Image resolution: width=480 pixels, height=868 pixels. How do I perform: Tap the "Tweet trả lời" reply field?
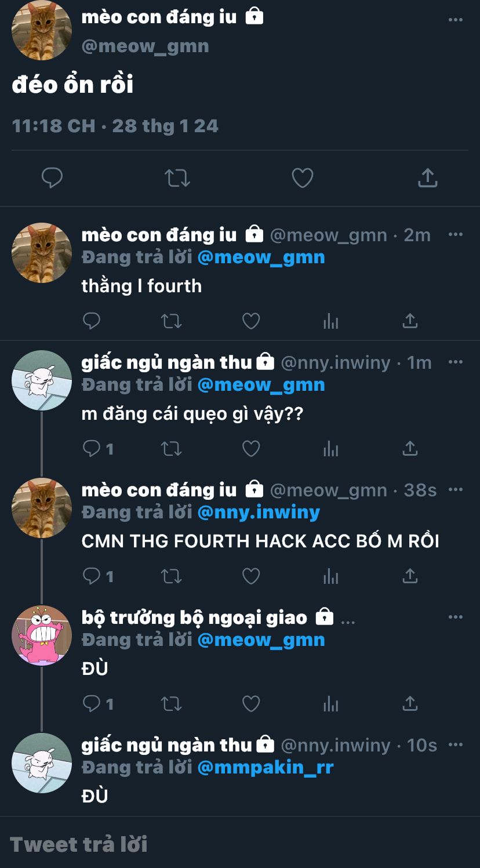(240, 844)
